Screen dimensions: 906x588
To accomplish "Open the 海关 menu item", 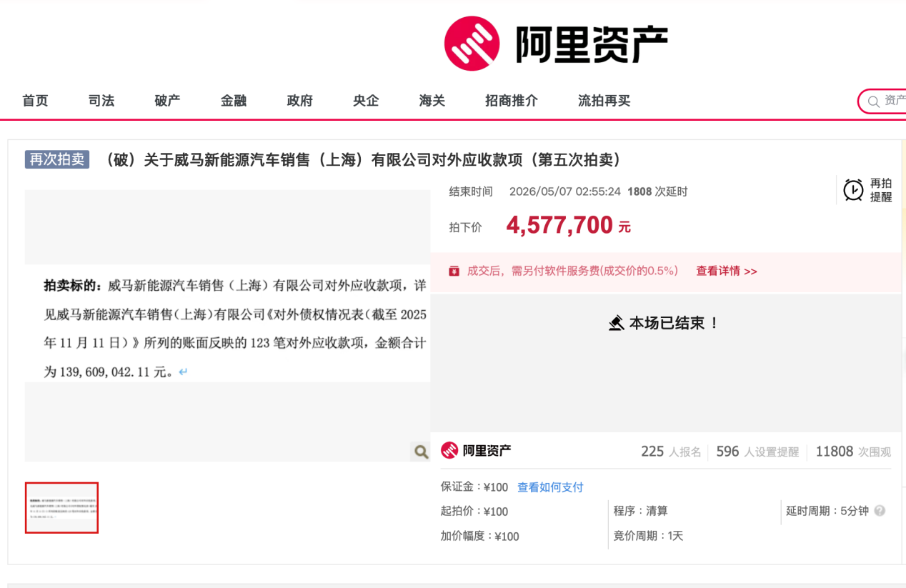I will pyautogui.click(x=432, y=101).
